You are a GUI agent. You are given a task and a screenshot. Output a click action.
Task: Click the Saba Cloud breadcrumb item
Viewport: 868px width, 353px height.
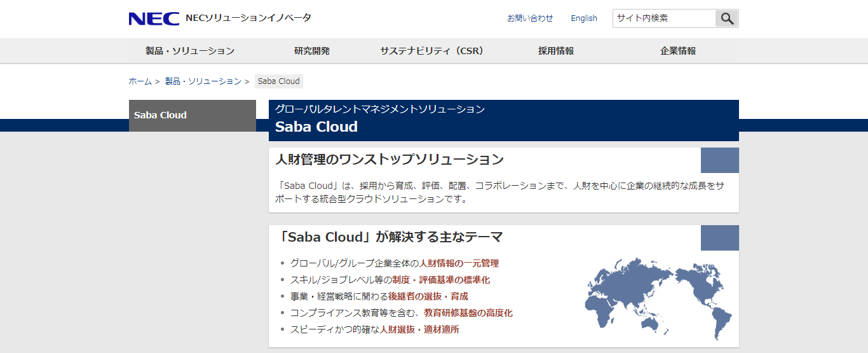coord(279,81)
